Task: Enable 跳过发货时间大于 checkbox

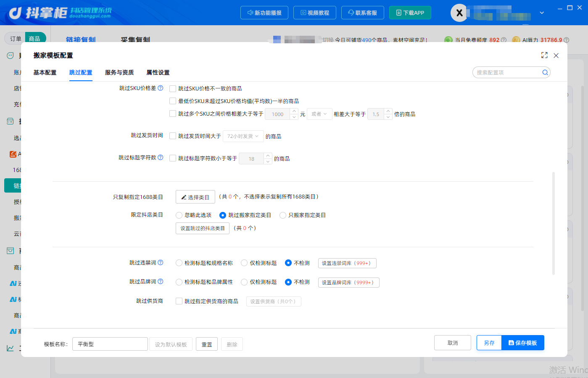Action: pos(173,136)
